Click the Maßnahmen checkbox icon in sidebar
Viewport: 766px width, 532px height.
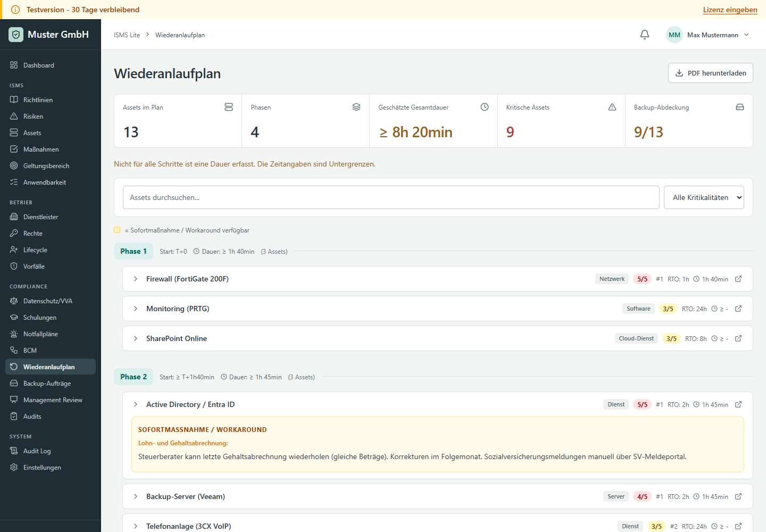(x=14, y=149)
